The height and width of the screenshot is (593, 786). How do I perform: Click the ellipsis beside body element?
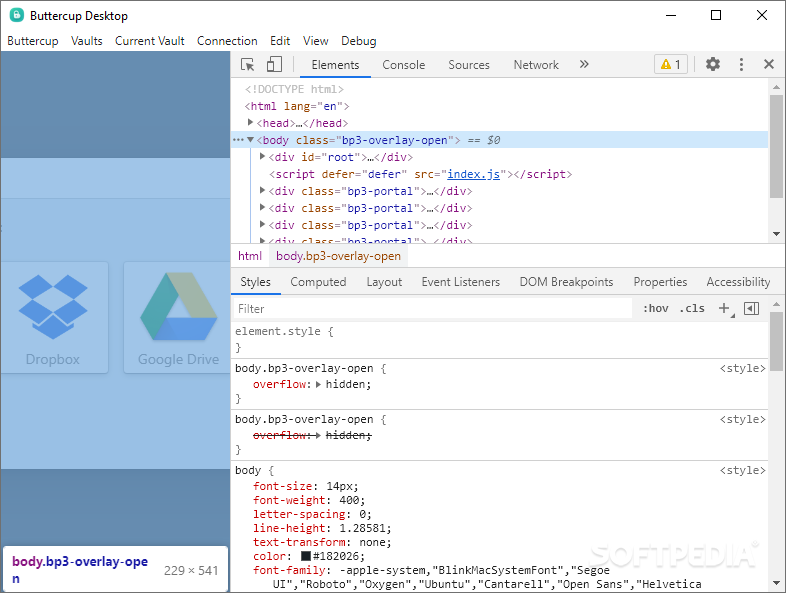[238, 140]
